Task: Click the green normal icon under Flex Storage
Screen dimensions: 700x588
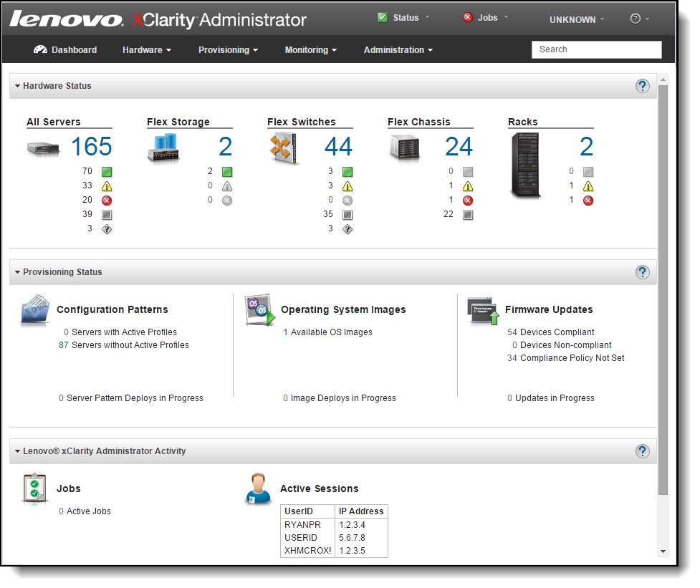Action: tap(227, 172)
